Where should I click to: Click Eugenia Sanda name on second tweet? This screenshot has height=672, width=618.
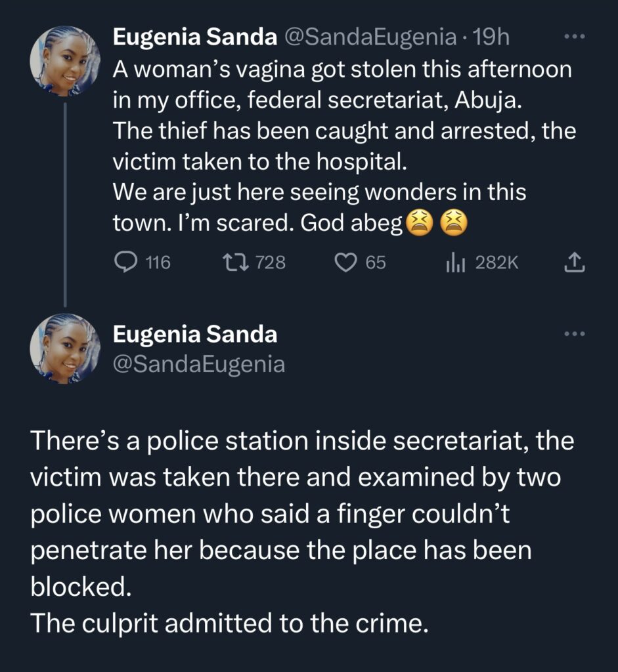tap(195, 335)
